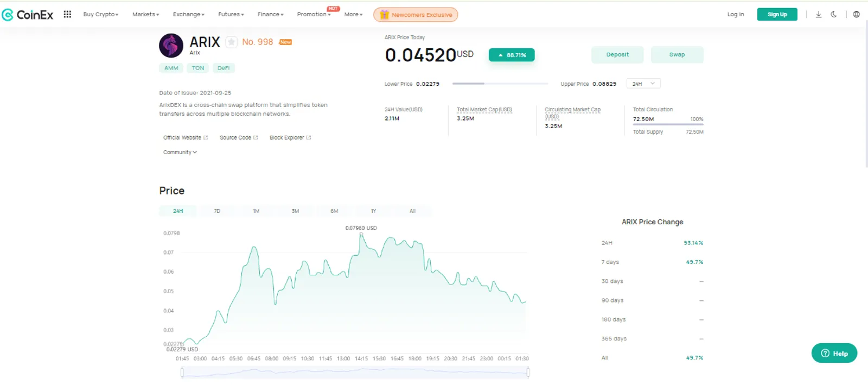
Task: Open the language globe icon
Action: click(856, 15)
